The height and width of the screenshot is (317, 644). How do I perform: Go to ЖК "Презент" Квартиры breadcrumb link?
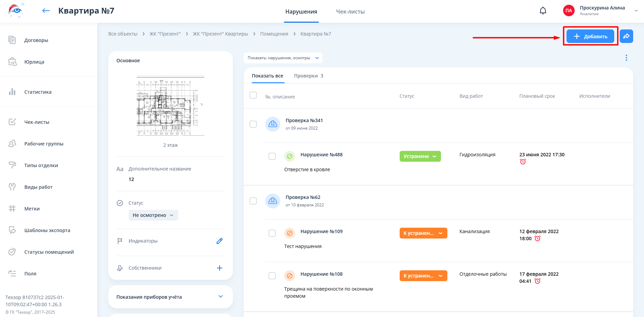click(x=220, y=34)
